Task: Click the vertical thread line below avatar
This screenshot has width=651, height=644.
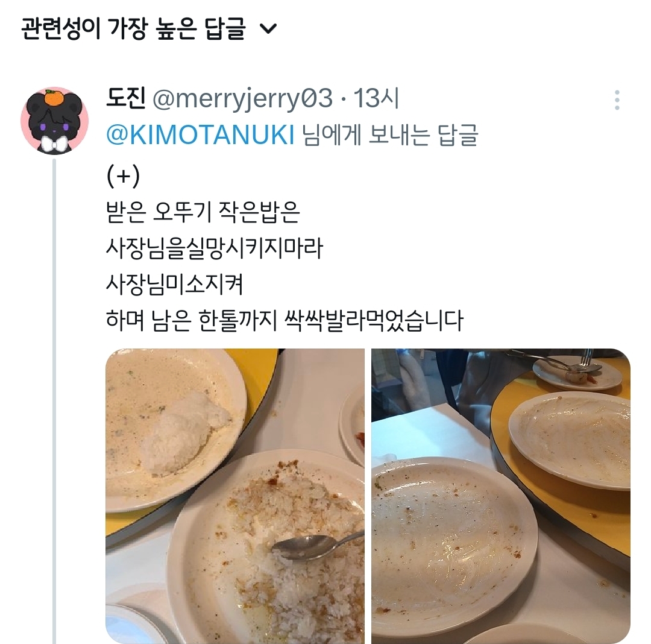Action: coord(54,400)
